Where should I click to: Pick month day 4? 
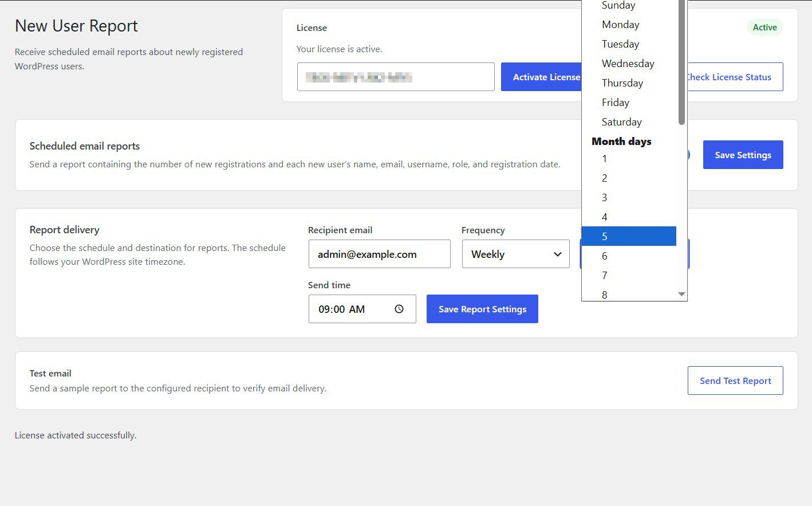coord(629,217)
